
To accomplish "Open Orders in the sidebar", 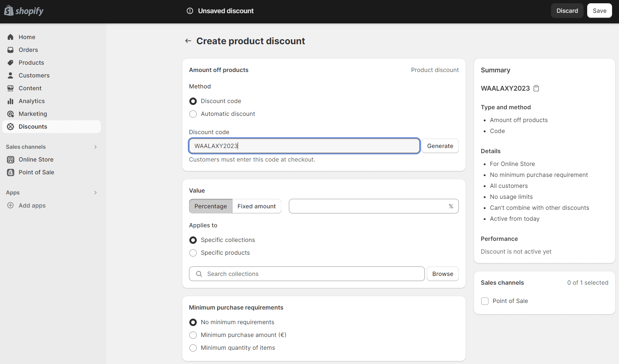I will 52,50.
